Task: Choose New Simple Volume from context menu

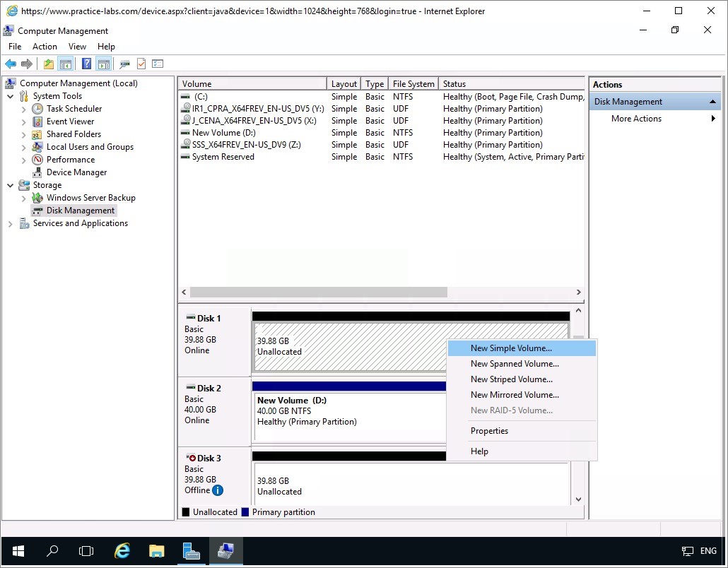Action: (511, 348)
